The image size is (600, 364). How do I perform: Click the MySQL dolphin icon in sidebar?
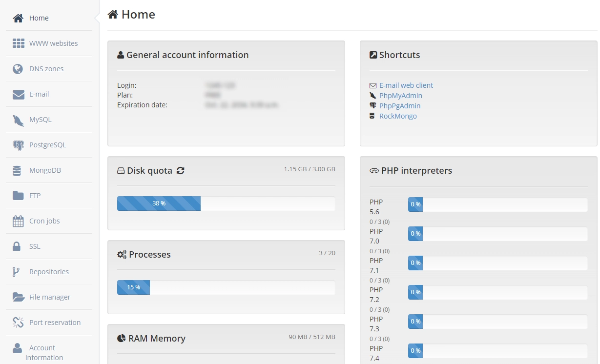18,120
